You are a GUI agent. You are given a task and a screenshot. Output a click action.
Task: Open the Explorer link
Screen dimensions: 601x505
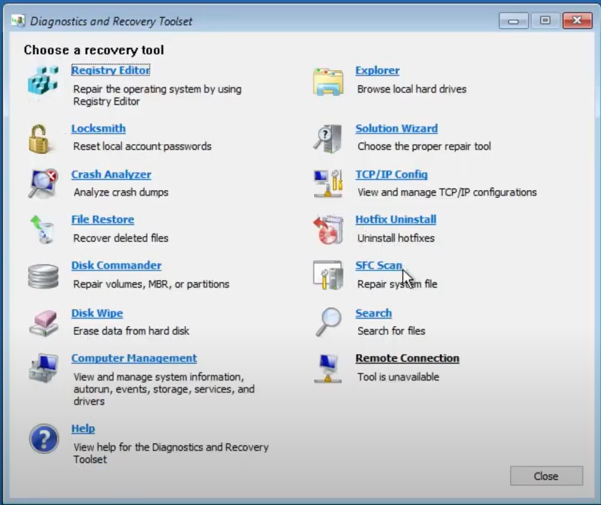coord(377,71)
